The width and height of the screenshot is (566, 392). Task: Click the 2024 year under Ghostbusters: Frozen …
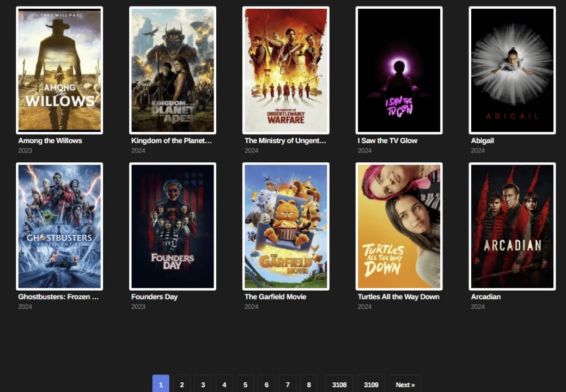point(25,307)
